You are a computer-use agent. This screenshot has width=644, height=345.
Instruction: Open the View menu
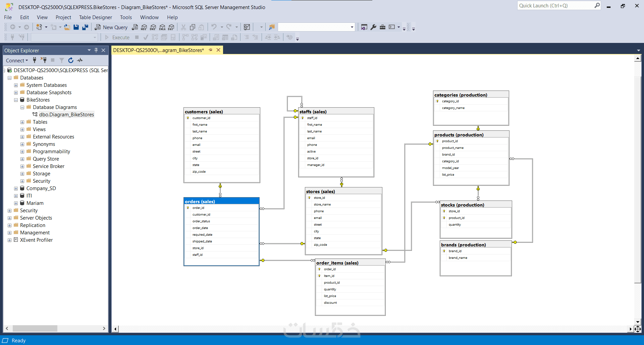click(x=42, y=17)
